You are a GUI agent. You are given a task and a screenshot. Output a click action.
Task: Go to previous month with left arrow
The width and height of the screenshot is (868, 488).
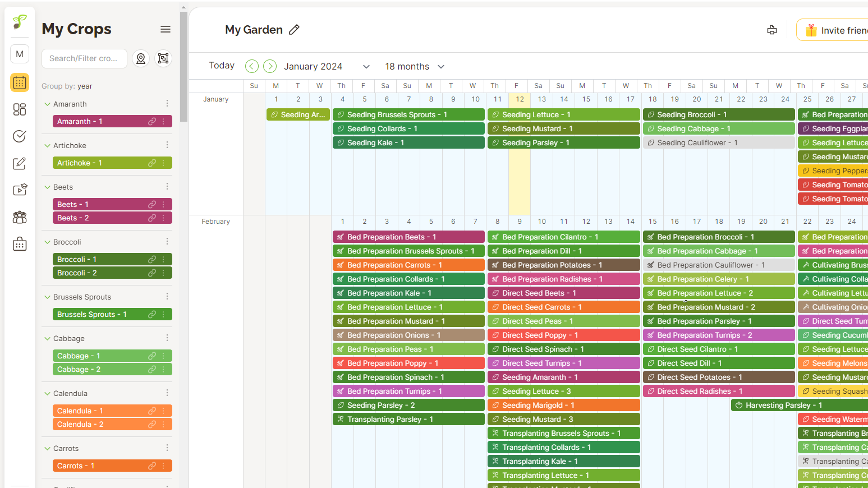[252, 66]
